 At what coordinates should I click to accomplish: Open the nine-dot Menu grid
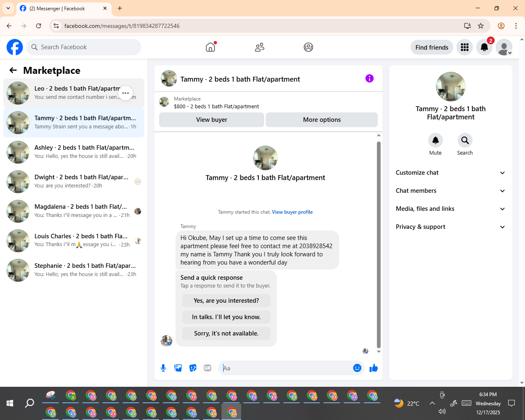(x=465, y=47)
